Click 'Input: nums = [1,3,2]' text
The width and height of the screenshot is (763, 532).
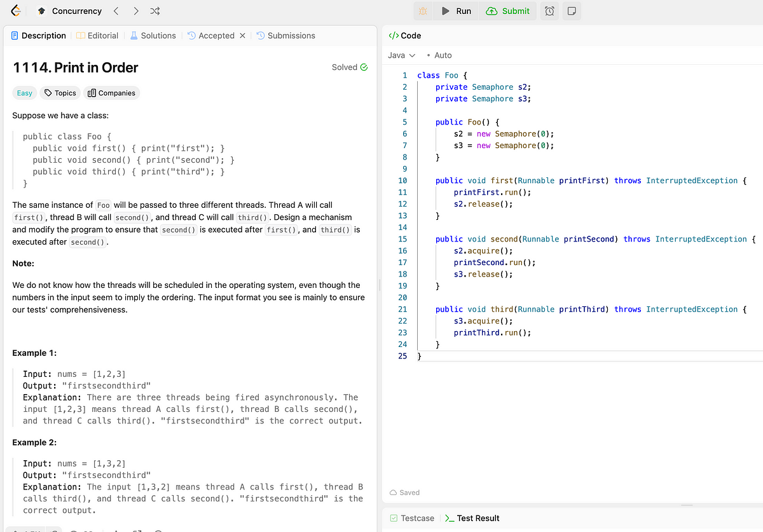(74, 464)
